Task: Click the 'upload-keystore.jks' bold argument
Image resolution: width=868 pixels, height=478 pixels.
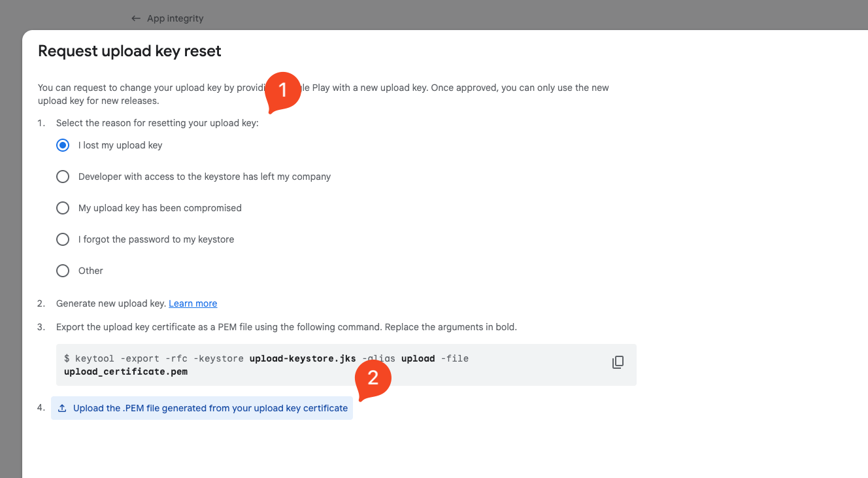Action: pyautogui.click(x=303, y=358)
